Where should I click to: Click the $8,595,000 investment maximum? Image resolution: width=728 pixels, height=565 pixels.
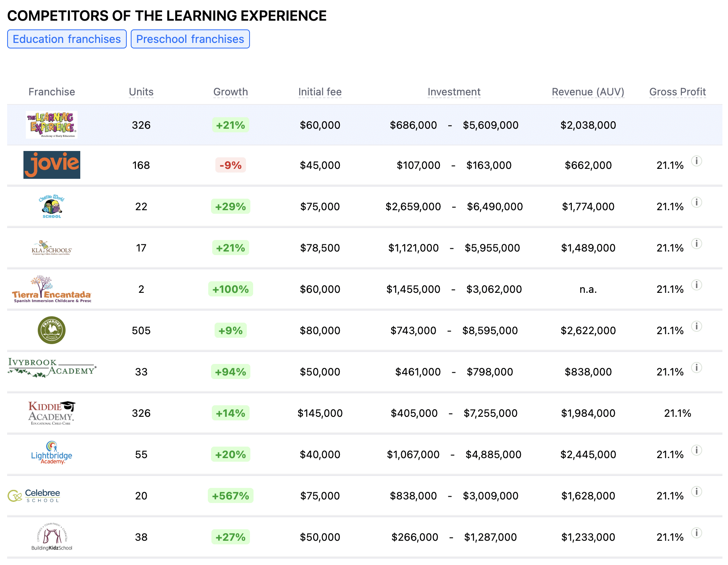pyautogui.click(x=490, y=330)
